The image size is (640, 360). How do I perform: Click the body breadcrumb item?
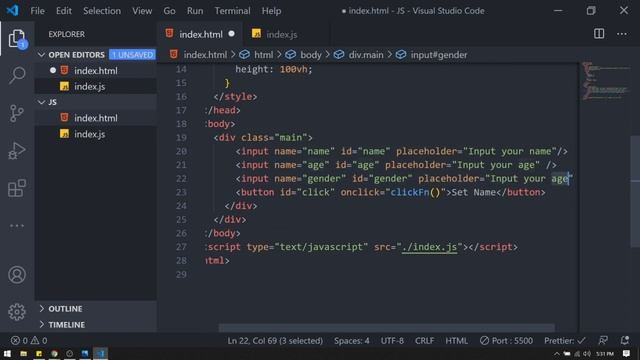[x=311, y=54]
